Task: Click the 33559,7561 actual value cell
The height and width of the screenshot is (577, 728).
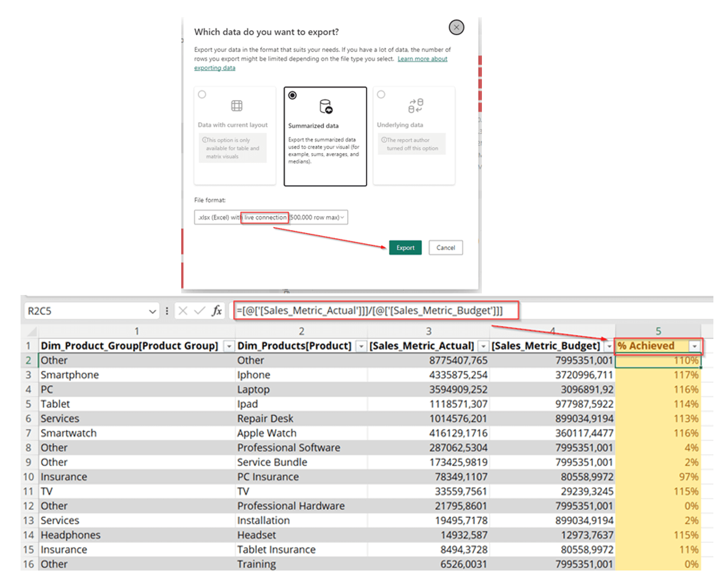Action: tap(429, 491)
